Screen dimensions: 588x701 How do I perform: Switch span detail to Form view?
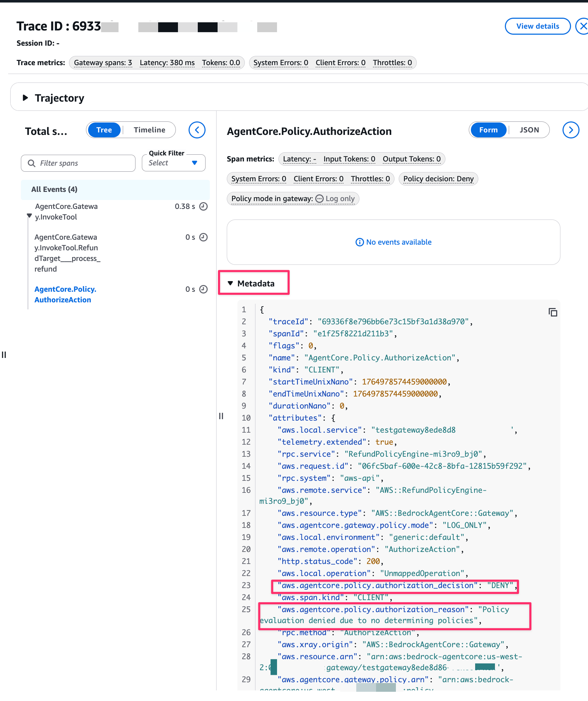tap(488, 130)
